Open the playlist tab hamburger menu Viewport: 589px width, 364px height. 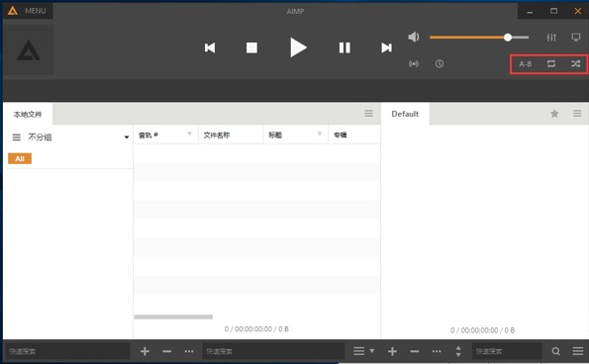click(577, 113)
